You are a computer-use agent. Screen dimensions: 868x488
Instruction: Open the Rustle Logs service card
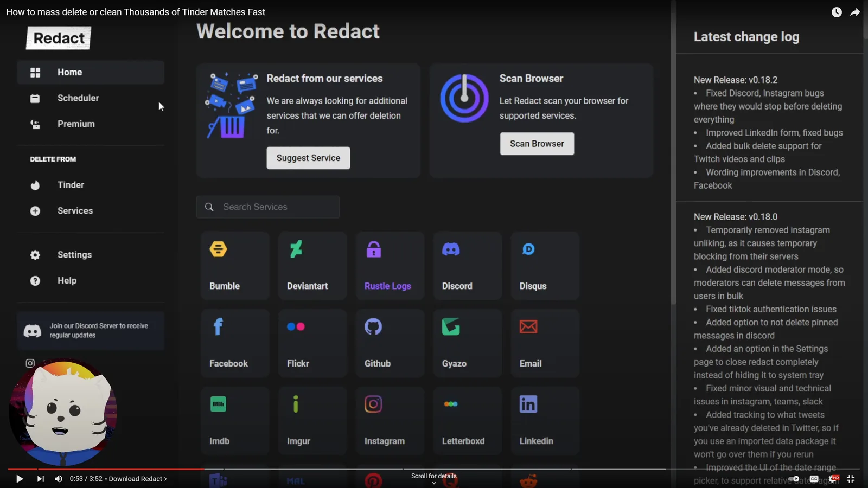tap(390, 266)
